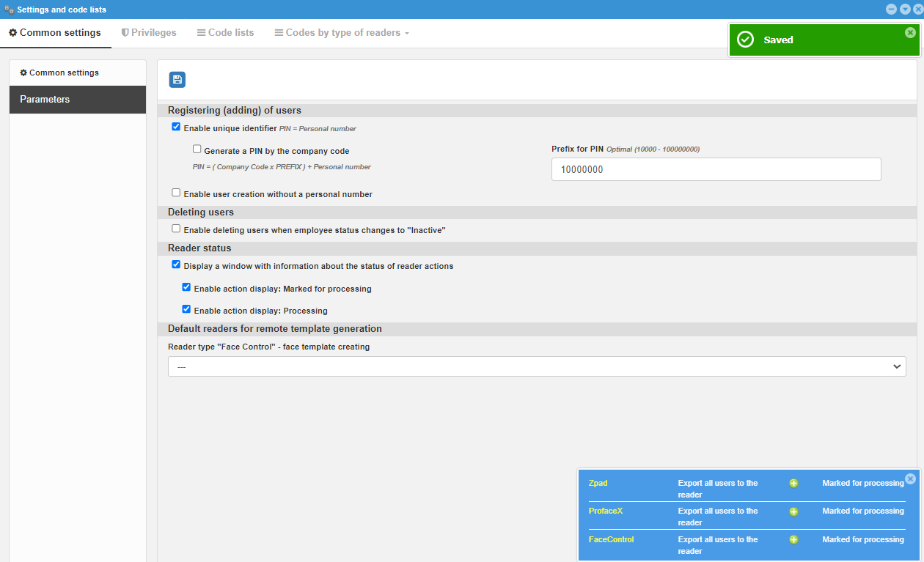Toggle display of reader actions status window
The image size is (924, 562).
[176, 265]
